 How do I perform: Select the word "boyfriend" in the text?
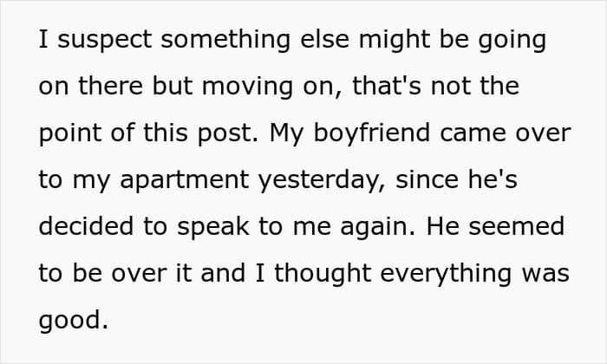(372, 133)
